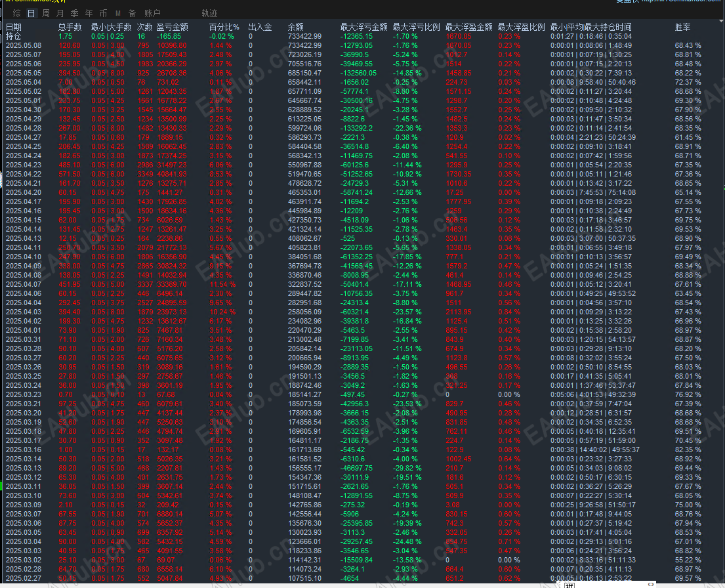Open the 备 tab
This screenshot has width=725, height=588.
[x=133, y=13]
